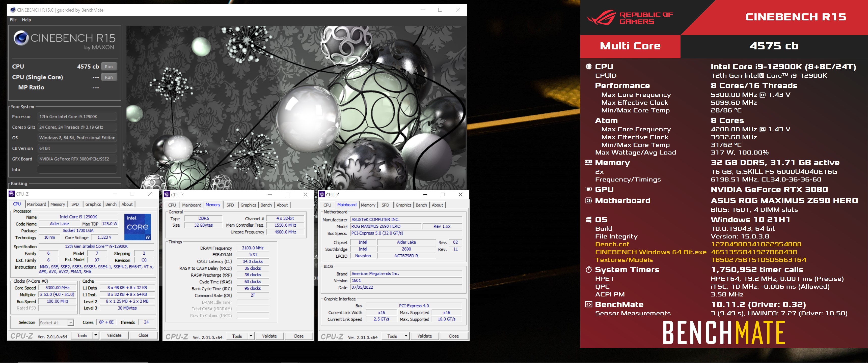Click the left CPU-Z window title icon
Screen dimensions: 868x363
(12, 194)
